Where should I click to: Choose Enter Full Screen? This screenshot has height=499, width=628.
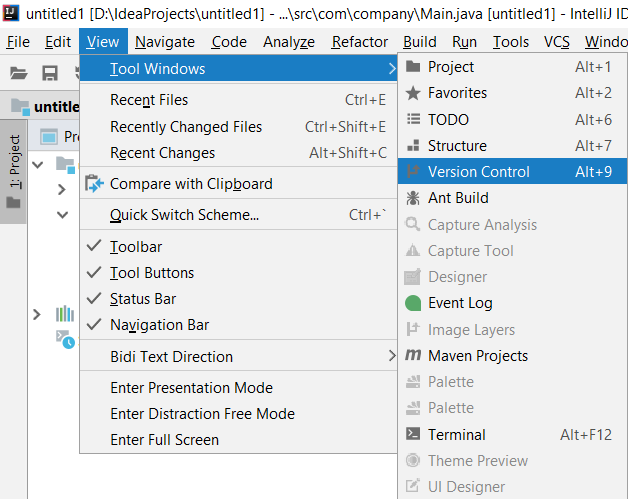238,439
